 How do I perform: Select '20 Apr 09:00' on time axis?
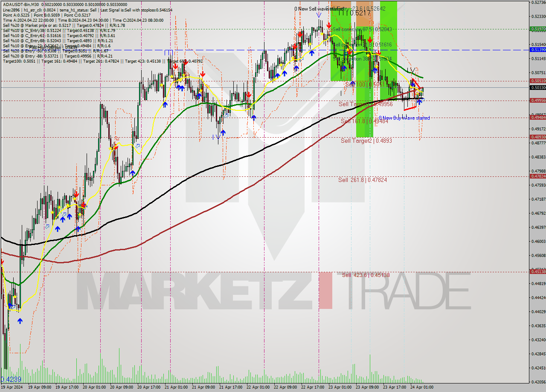pos(122,387)
